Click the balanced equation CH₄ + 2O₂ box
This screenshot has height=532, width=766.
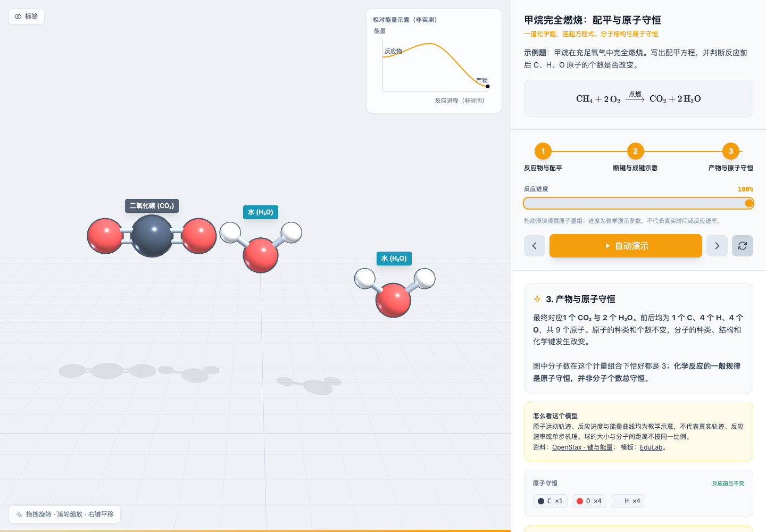[x=638, y=98]
